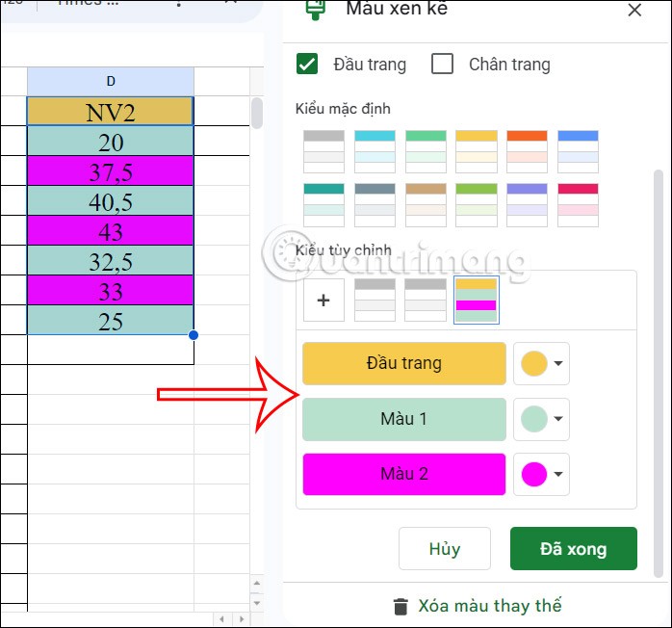Click the Đã xong button

(573, 549)
